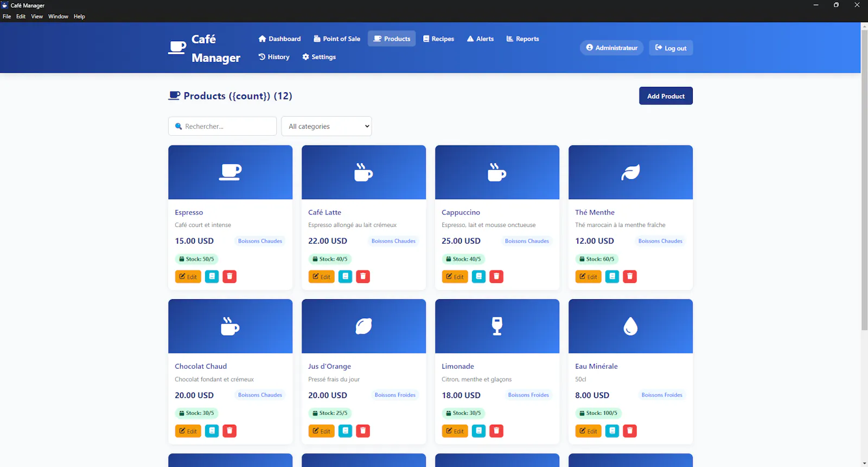Open the View menu
This screenshot has height=467, width=868.
tap(37, 16)
